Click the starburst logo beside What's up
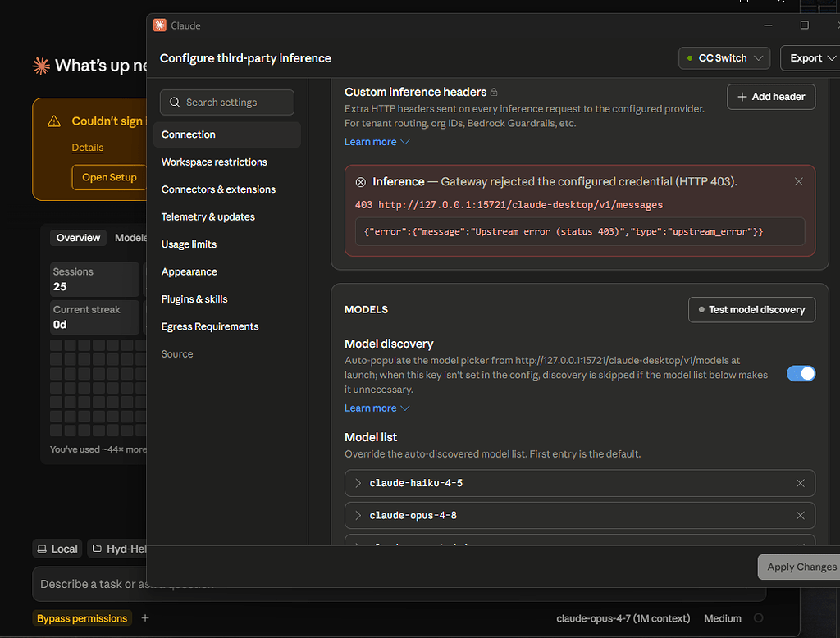Screen dimensions: 840x638 click(x=41, y=66)
